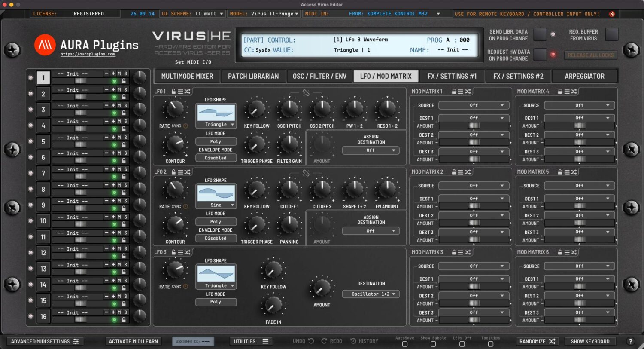Toggle the Tooltips checkbox
The image size is (644, 349).
[490, 344]
